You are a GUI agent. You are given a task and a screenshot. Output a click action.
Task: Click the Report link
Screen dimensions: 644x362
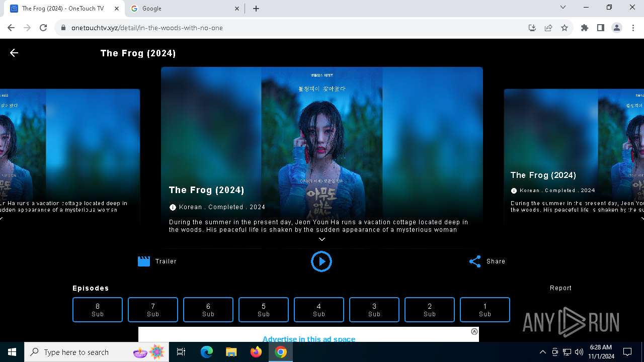click(x=560, y=288)
